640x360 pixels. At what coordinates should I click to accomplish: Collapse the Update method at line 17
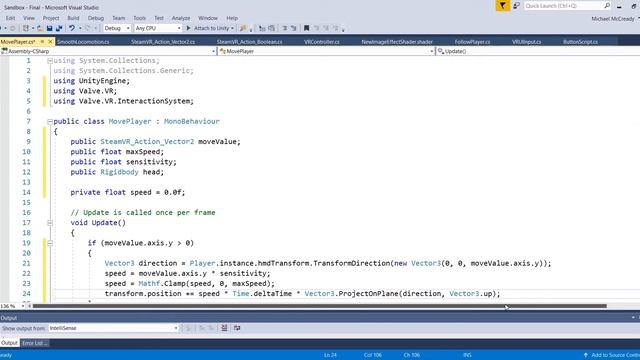coord(50,223)
